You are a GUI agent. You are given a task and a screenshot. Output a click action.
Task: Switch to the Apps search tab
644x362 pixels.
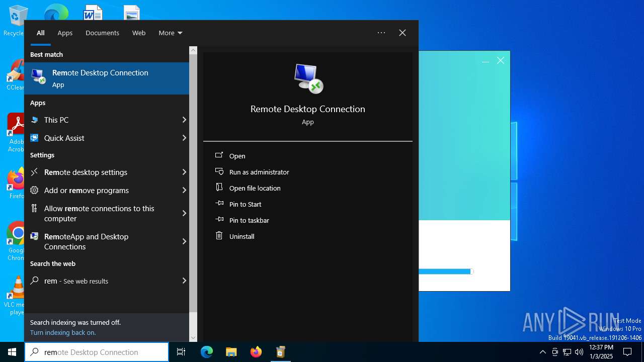point(65,33)
